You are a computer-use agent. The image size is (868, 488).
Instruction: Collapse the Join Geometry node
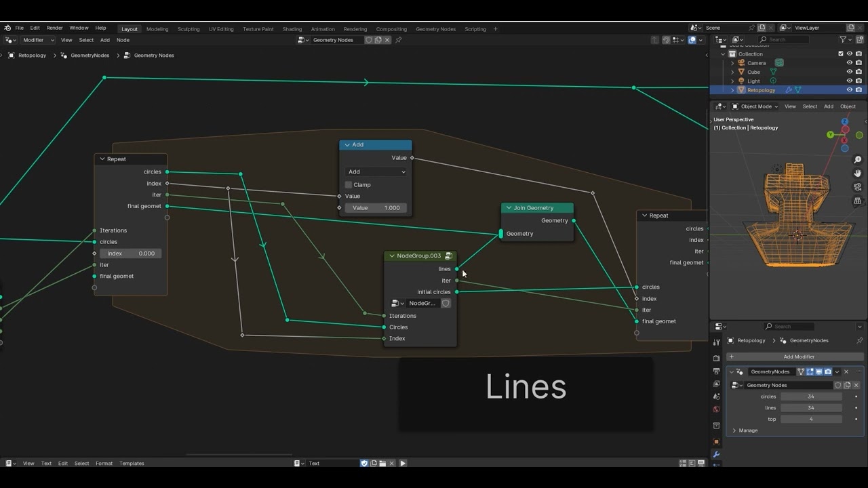click(x=509, y=208)
